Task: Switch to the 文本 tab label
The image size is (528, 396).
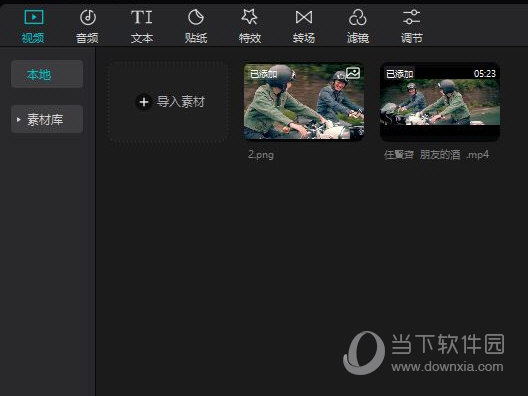Action: tap(142, 38)
